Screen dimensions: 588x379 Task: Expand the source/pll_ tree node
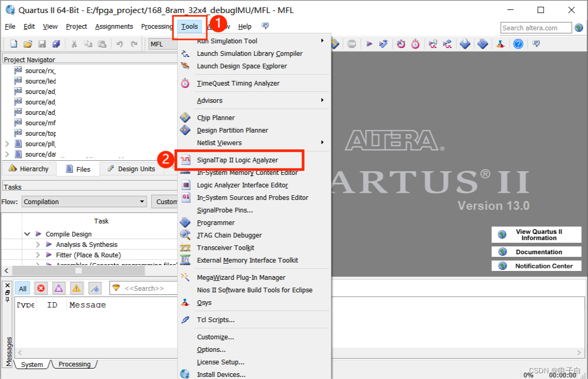[x=7, y=144]
